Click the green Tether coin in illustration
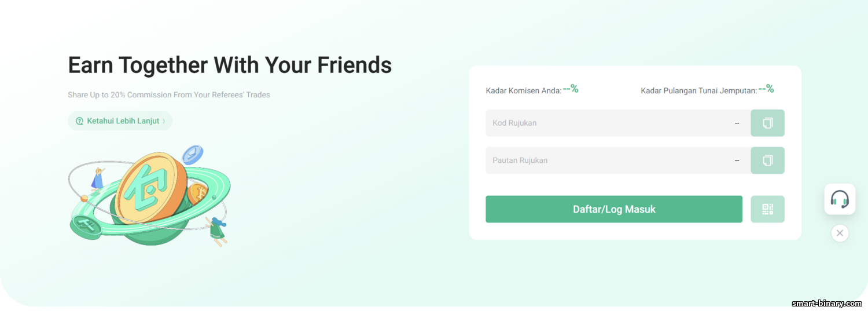Screen dimensions: 868x314 (87, 224)
